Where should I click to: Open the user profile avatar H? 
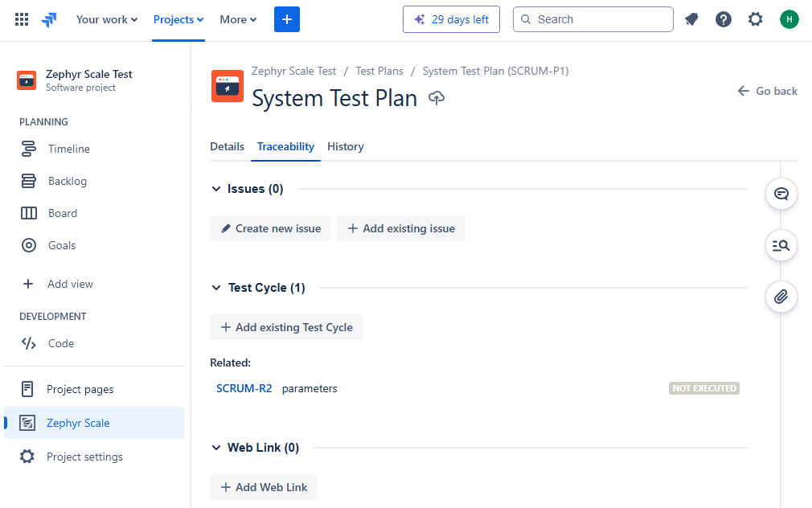(789, 19)
